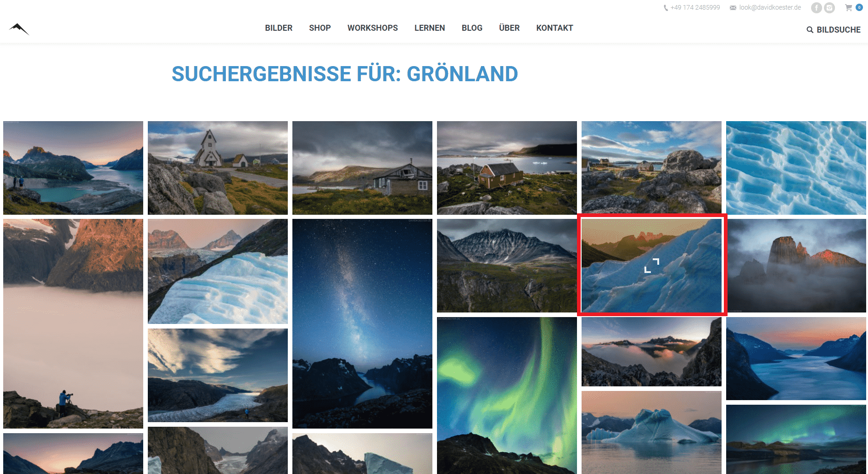Click the fullscreen expand icon on highlighted iceberg image
Image resolution: width=868 pixels, height=474 pixels.
[x=651, y=265]
